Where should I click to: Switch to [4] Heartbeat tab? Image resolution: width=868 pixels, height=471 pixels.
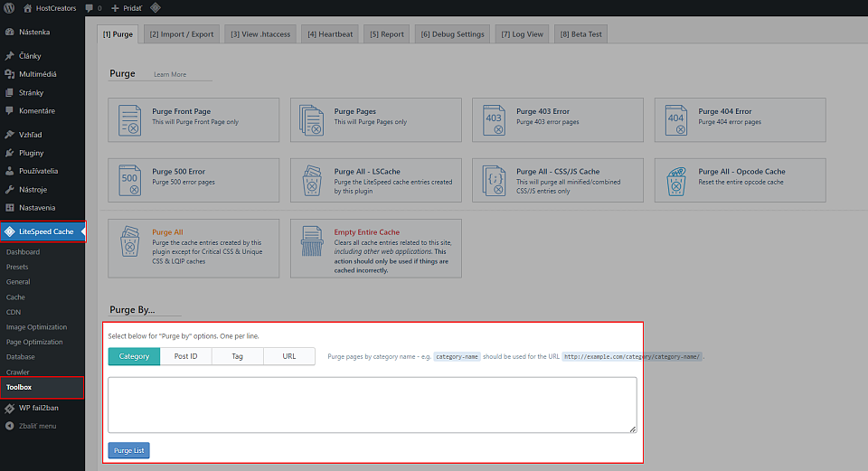pyautogui.click(x=330, y=33)
